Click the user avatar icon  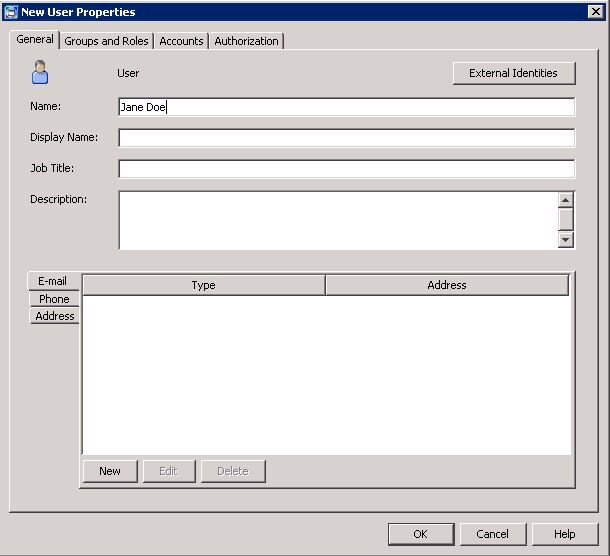tap(40, 72)
